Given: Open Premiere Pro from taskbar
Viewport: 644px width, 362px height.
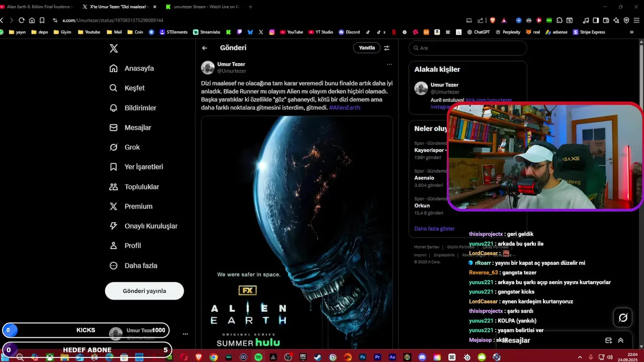Looking at the screenshot, I should coord(377,357).
